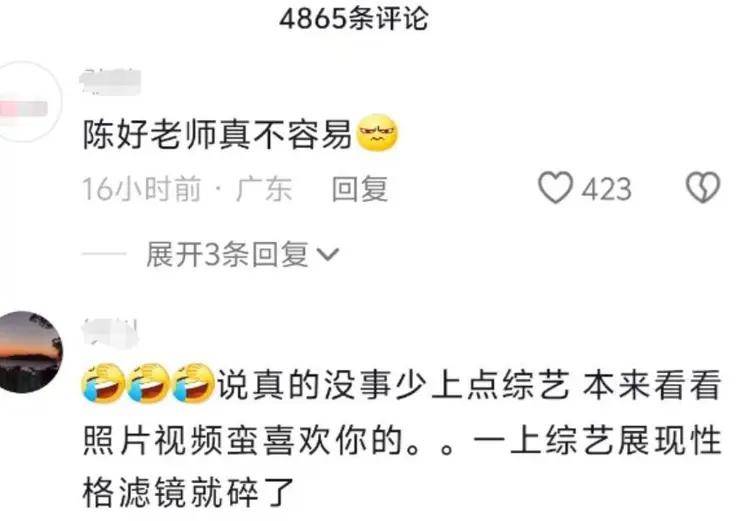Expand 展开3条回复 thread
The height and width of the screenshot is (521, 750).
pos(243,254)
